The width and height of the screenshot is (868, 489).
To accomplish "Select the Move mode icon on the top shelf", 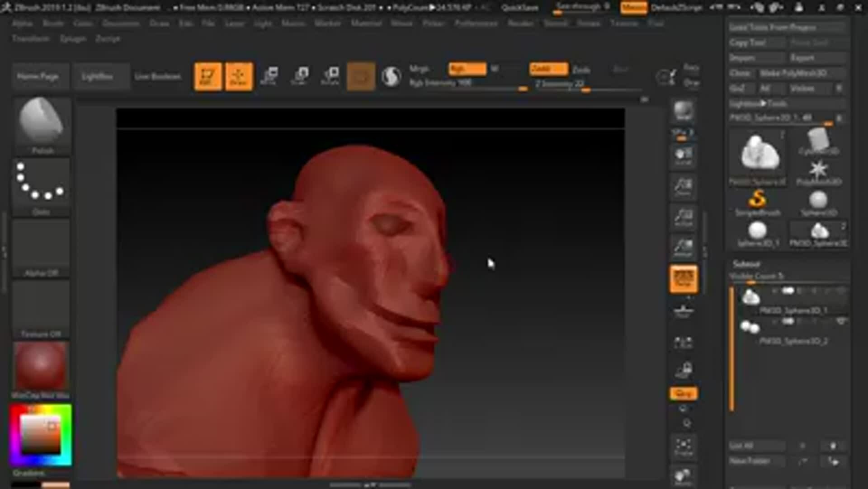I will pyautogui.click(x=269, y=75).
